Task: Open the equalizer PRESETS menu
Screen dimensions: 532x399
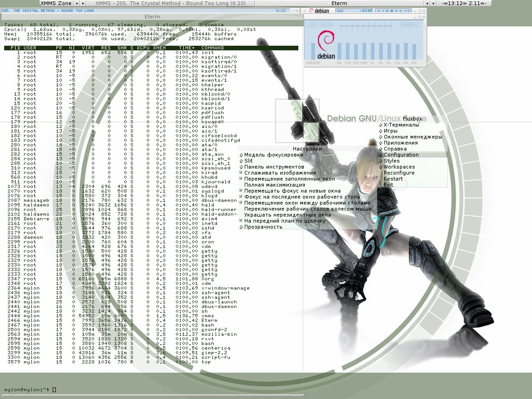Action: 410,25
